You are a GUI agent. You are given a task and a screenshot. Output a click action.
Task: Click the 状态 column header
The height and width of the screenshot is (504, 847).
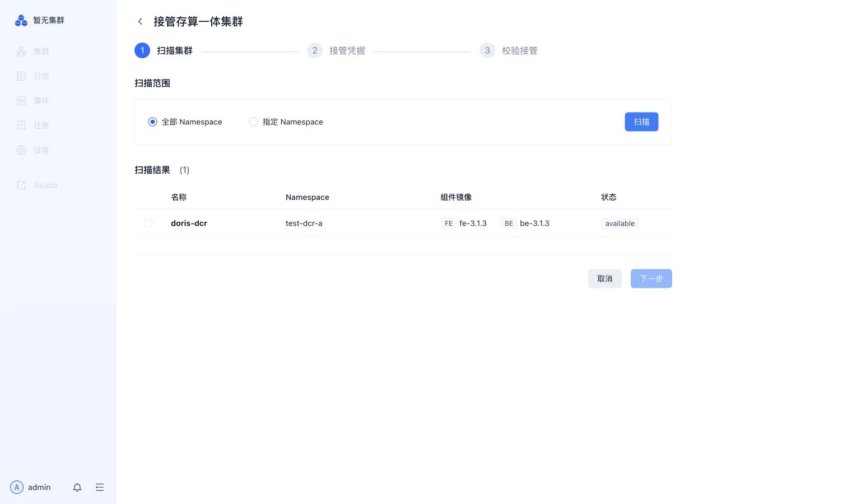point(609,197)
